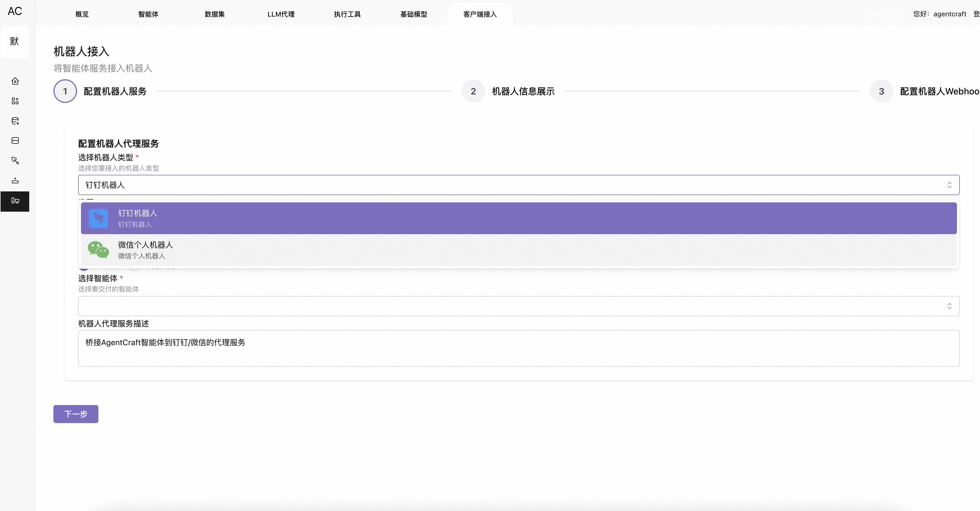This screenshot has width=980, height=511.
Task: Open the agents grid-plus sidebar icon
Action: point(15,101)
